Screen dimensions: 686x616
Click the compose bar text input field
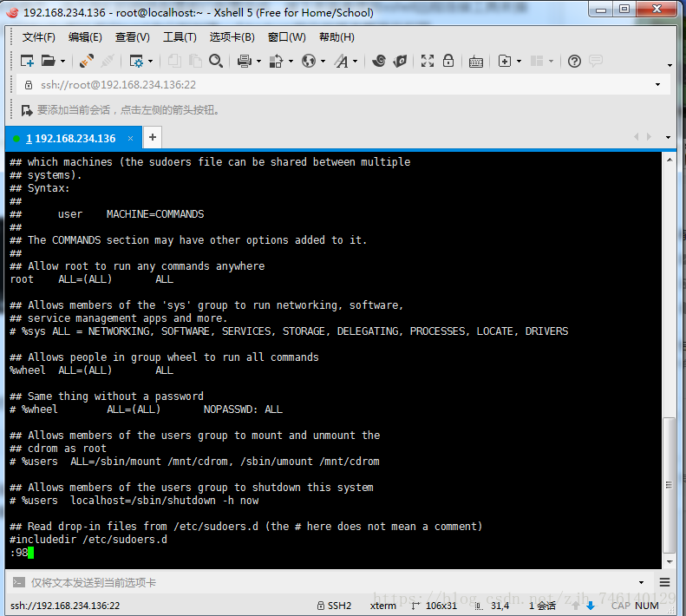[x=332, y=583]
